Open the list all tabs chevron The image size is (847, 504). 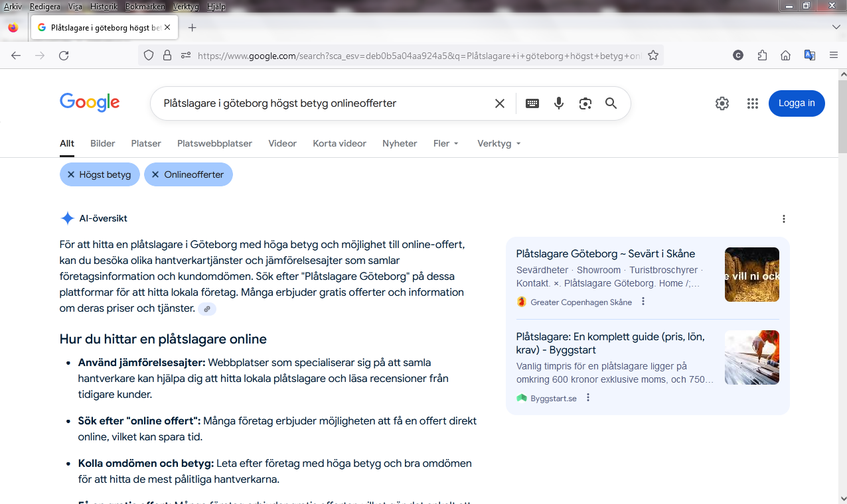pyautogui.click(x=836, y=27)
